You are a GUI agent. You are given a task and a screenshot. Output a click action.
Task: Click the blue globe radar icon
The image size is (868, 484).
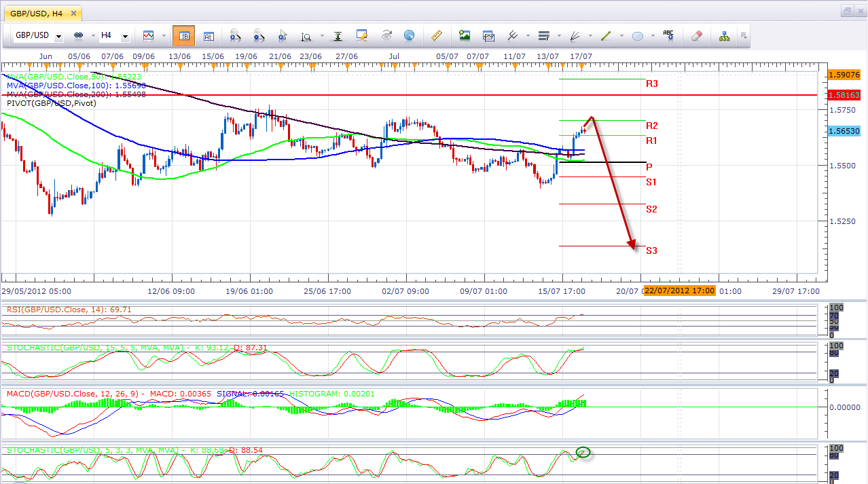click(x=409, y=35)
